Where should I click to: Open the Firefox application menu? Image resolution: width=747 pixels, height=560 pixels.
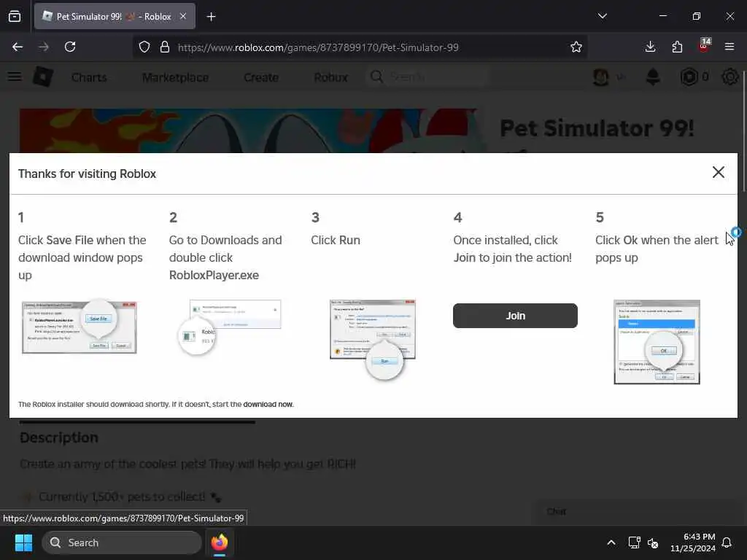click(729, 47)
